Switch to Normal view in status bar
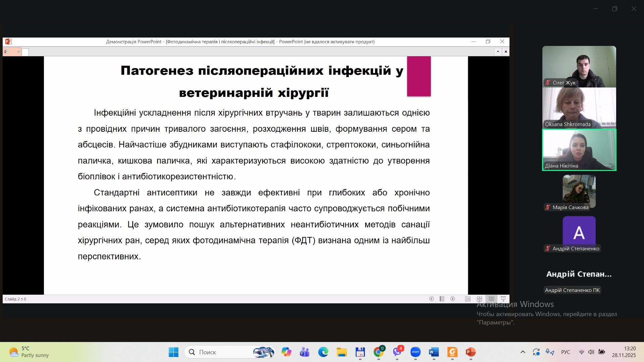 tap(468, 299)
